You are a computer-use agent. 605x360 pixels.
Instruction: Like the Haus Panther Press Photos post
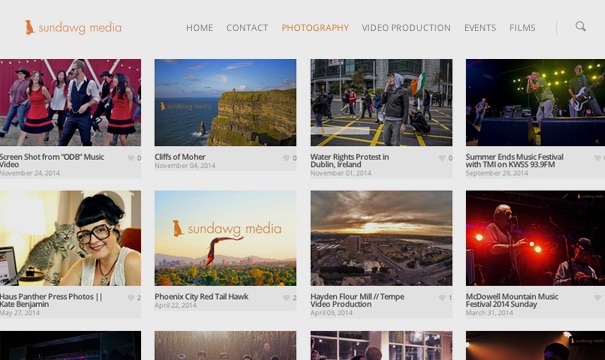(131, 297)
